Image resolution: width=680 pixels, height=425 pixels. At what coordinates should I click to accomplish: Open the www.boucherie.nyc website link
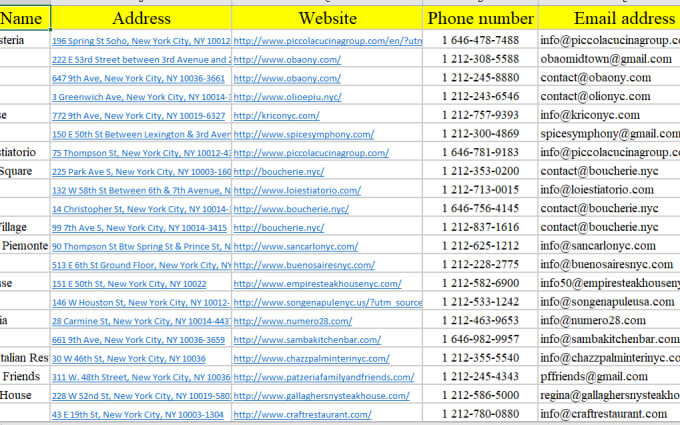pyautogui.click(x=291, y=209)
